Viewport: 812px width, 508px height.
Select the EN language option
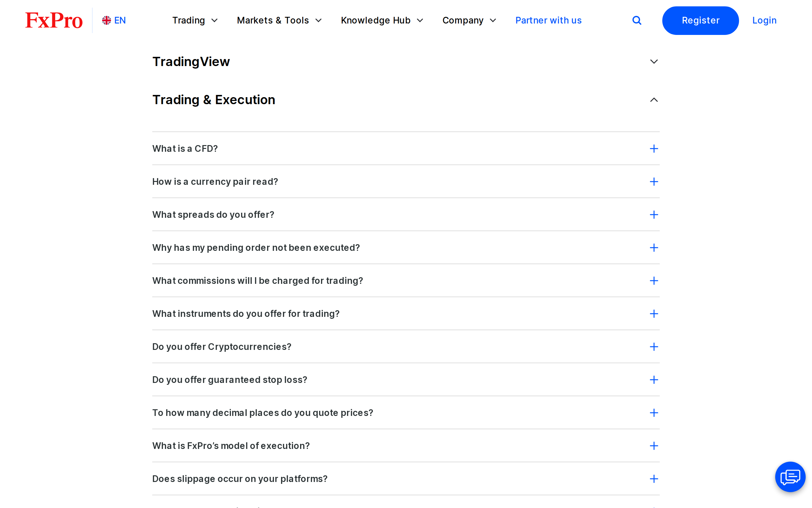click(114, 21)
